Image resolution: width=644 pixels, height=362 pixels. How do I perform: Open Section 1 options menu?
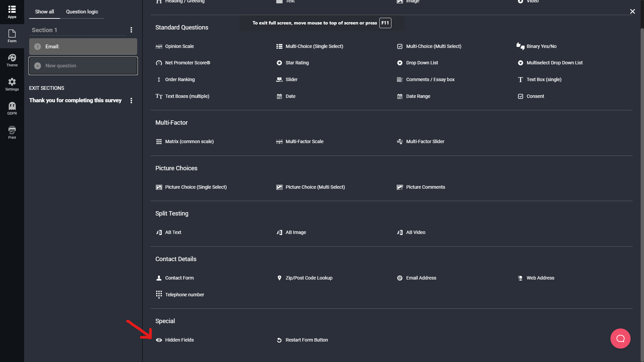[131, 30]
